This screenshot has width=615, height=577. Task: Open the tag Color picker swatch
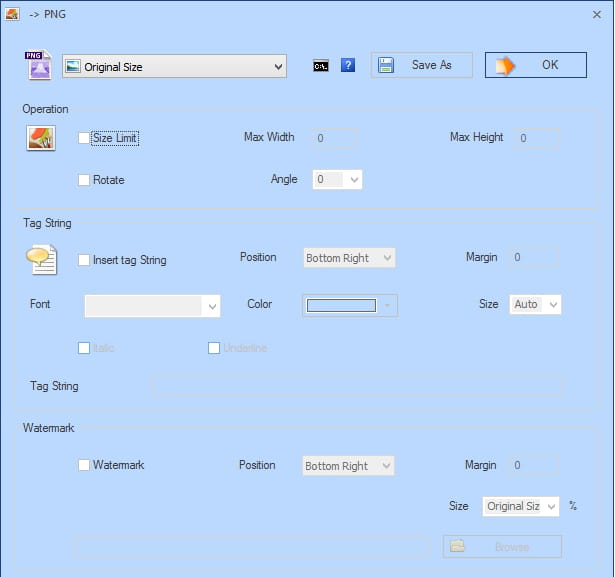pyautogui.click(x=350, y=306)
